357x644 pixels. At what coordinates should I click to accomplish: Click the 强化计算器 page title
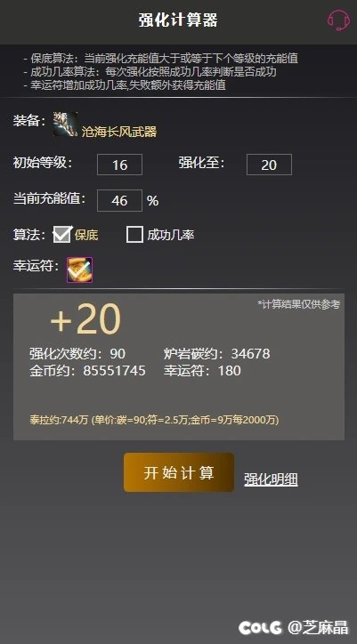[178, 20]
